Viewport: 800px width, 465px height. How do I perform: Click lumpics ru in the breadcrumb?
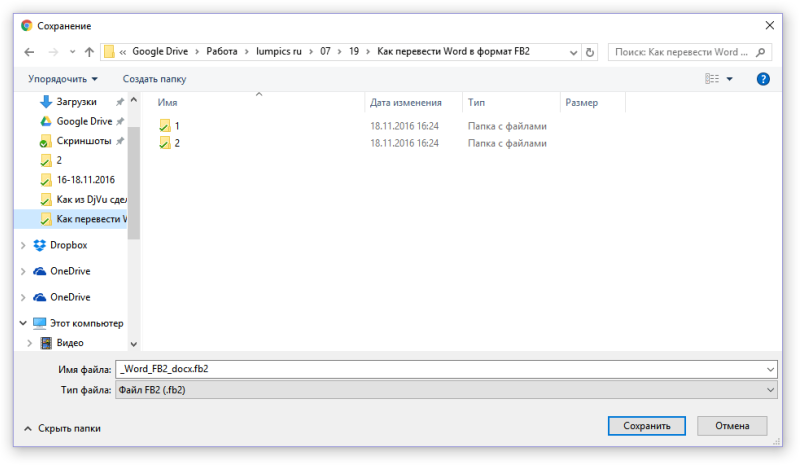pos(279,52)
